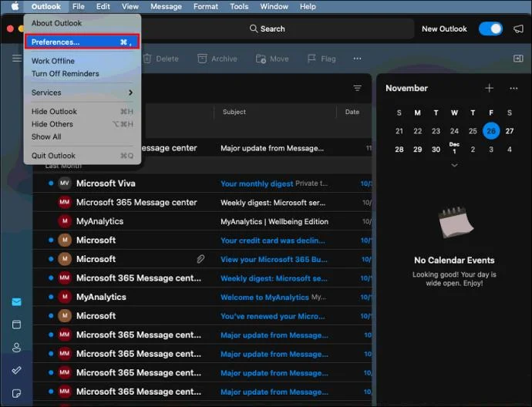Open the Tasks checkmark icon
Image resolution: width=532 pixels, height=407 pixels.
click(x=16, y=370)
